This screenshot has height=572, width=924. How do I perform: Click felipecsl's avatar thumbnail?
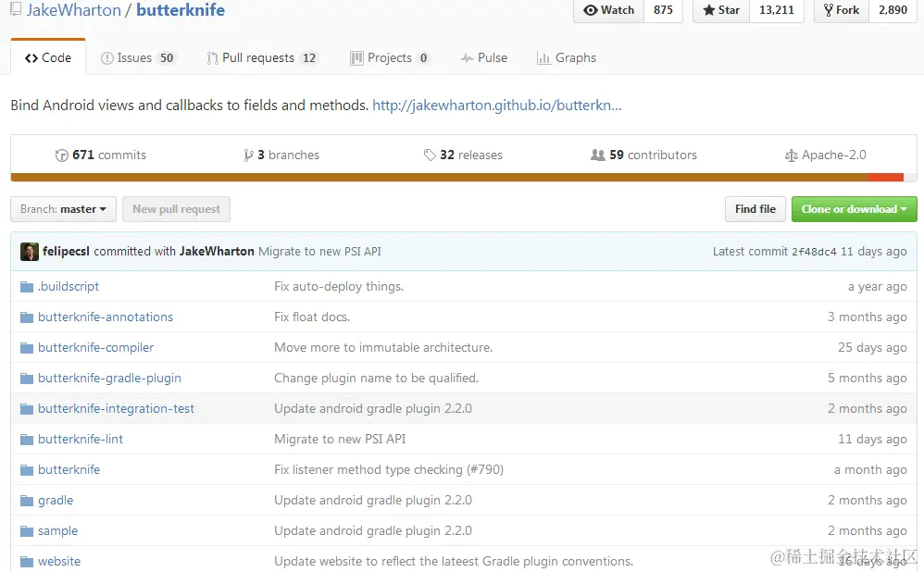click(30, 252)
